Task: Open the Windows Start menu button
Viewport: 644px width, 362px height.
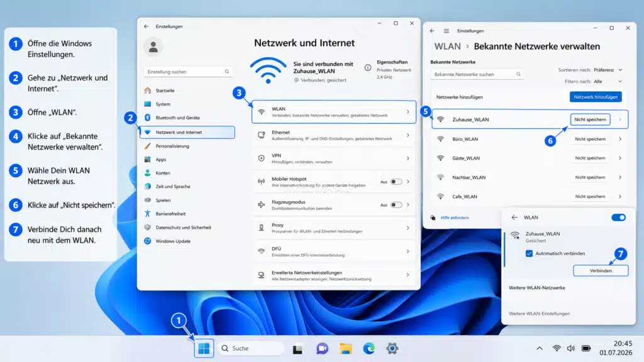Action: click(x=204, y=348)
